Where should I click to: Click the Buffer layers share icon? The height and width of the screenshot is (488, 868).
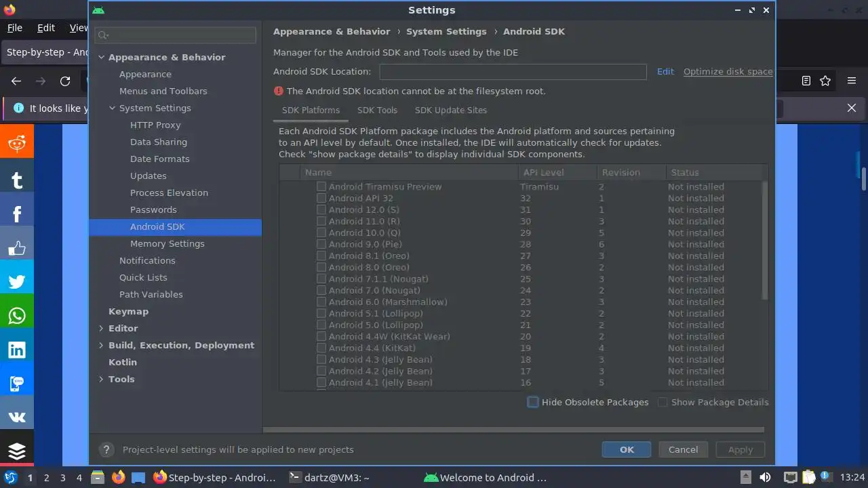(x=17, y=450)
